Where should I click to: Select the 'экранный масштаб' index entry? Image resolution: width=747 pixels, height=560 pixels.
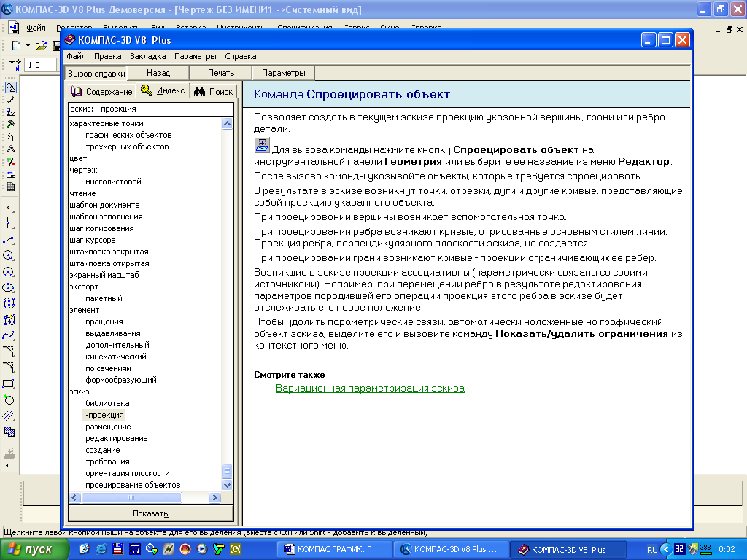coord(104,275)
